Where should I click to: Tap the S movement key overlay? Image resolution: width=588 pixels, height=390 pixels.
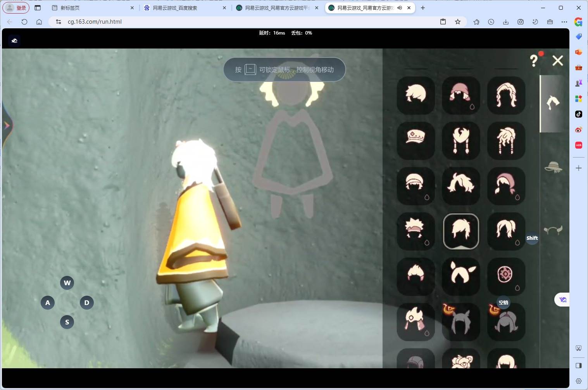point(67,322)
